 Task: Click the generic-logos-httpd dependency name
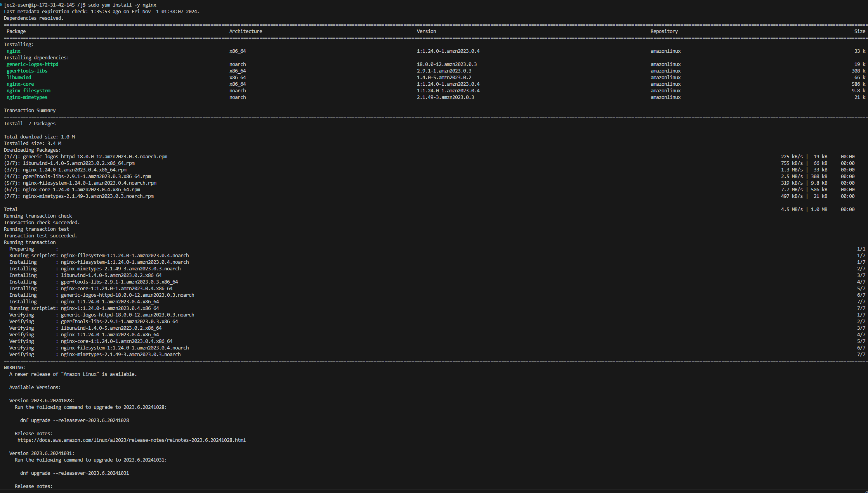point(32,64)
